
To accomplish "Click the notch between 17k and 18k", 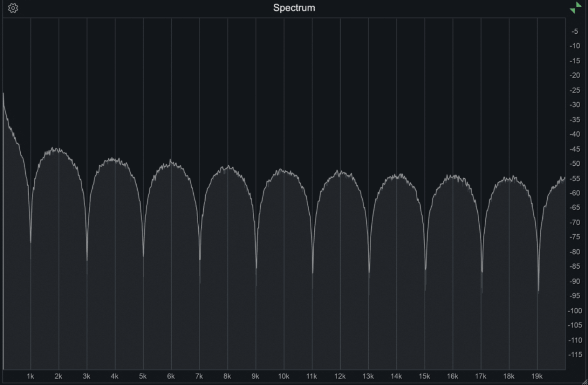I will coord(482,268).
